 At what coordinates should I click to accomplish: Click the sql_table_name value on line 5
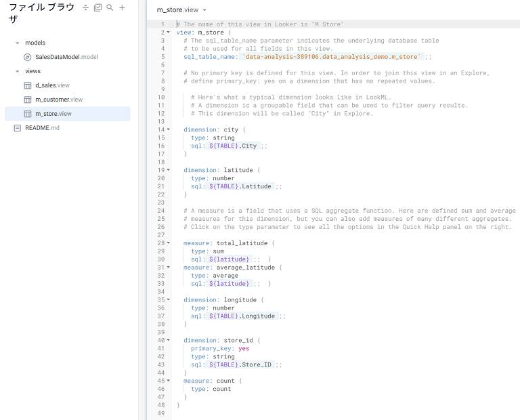[332, 57]
